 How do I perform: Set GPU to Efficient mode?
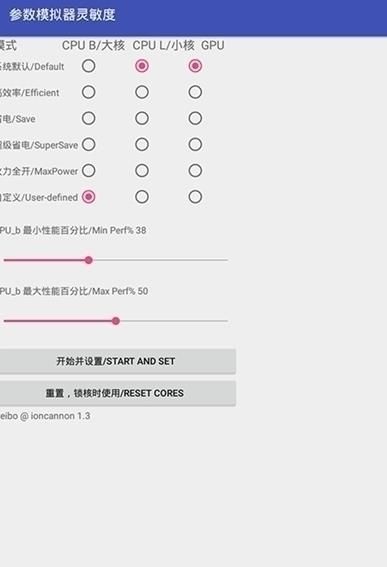pyautogui.click(x=195, y=92)
